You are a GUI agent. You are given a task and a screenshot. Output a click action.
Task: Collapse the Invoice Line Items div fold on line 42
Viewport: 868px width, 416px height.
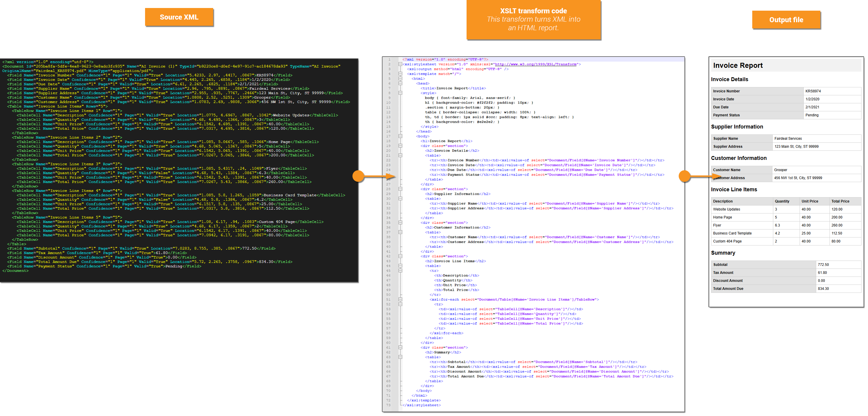[400, 256]
